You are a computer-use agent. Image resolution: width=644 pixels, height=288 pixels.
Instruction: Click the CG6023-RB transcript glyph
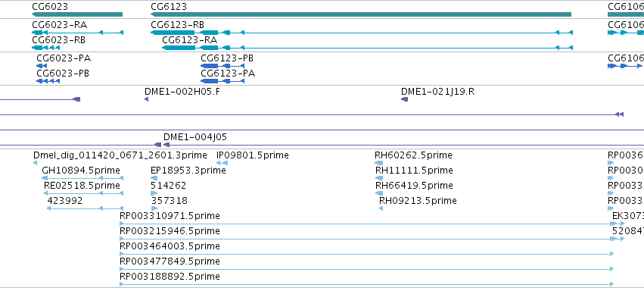46,48
